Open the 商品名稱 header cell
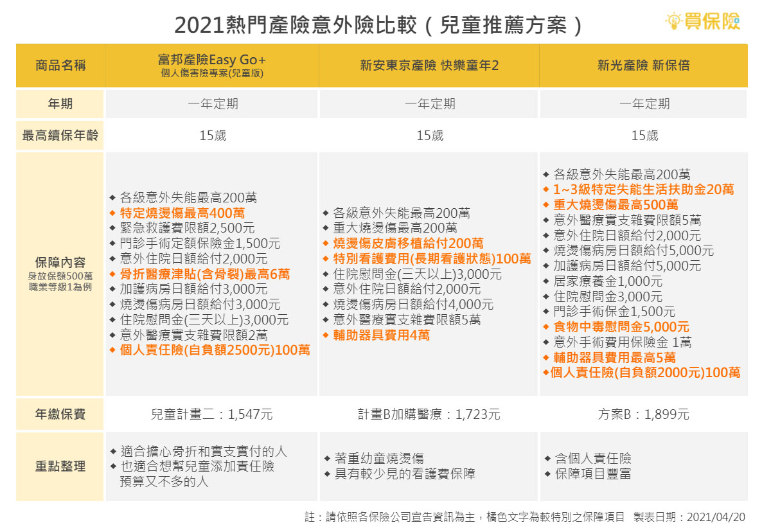Screen dimensions: 762x532 [60, 66]
